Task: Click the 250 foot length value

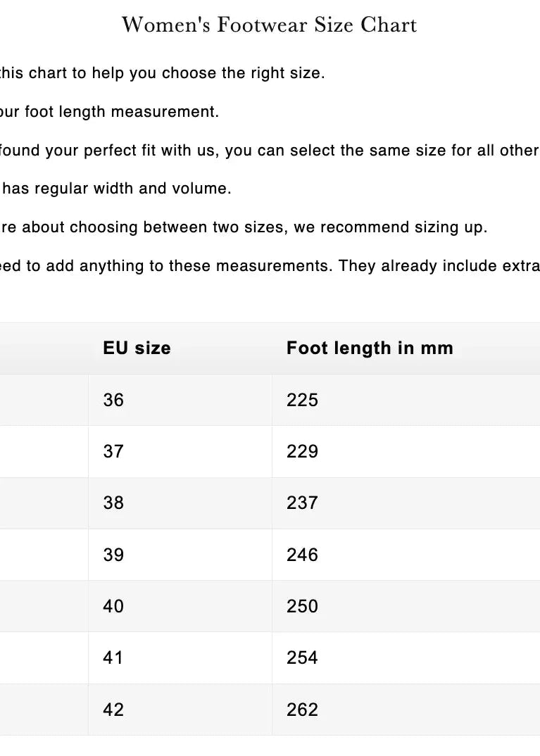Action: [x=302, y=606]
